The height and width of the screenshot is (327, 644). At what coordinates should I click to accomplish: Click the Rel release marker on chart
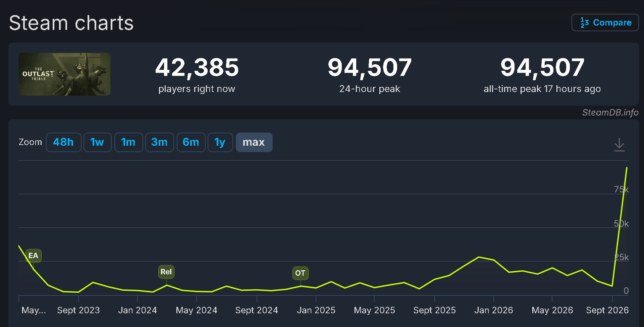pyautogui.click(x=166, y=272)
